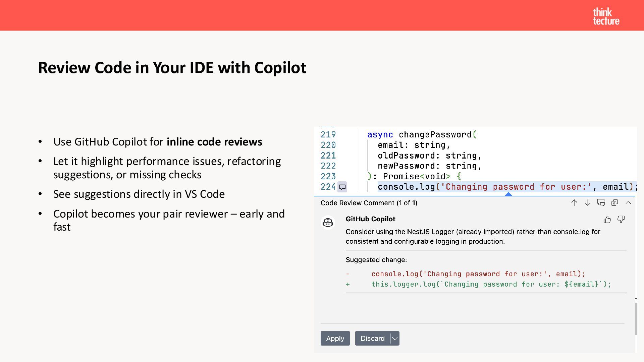Click the GitHub Copilot avatar icon
Screen dimensions: 644x362
click(x=328, y=222)
